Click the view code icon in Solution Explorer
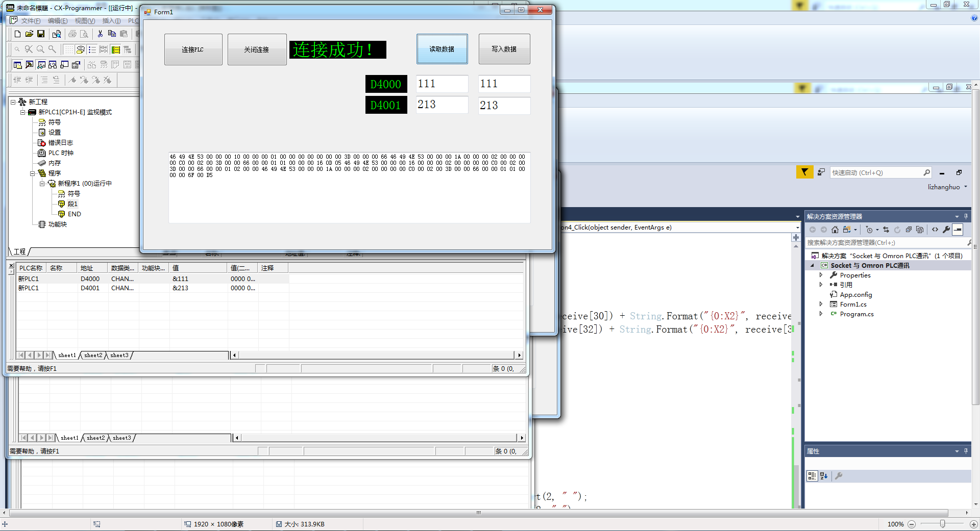Image resolution: width=980 pixels, height=531 pixels. click(935, 230)
